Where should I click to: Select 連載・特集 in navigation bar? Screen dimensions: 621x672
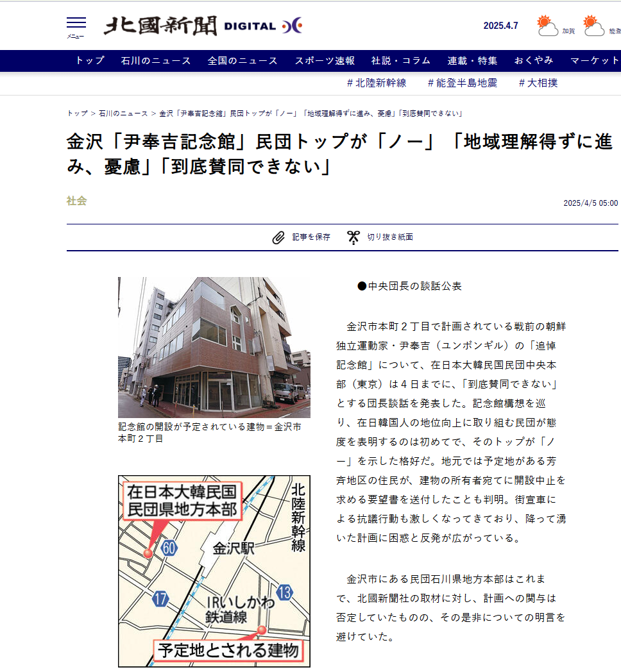pyautogui.click(x=472, y=61)
